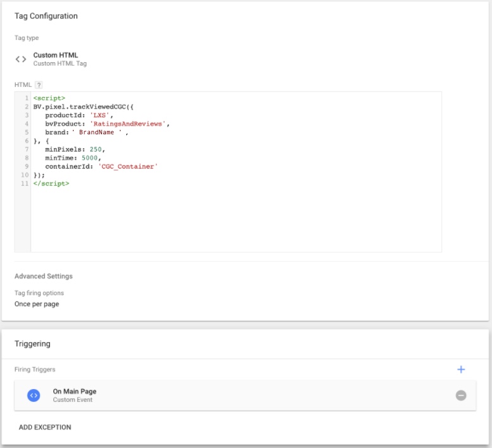Click the BV.pixel.trackViewedCGC line
The image size is (492, 448).
pos(84,106)
